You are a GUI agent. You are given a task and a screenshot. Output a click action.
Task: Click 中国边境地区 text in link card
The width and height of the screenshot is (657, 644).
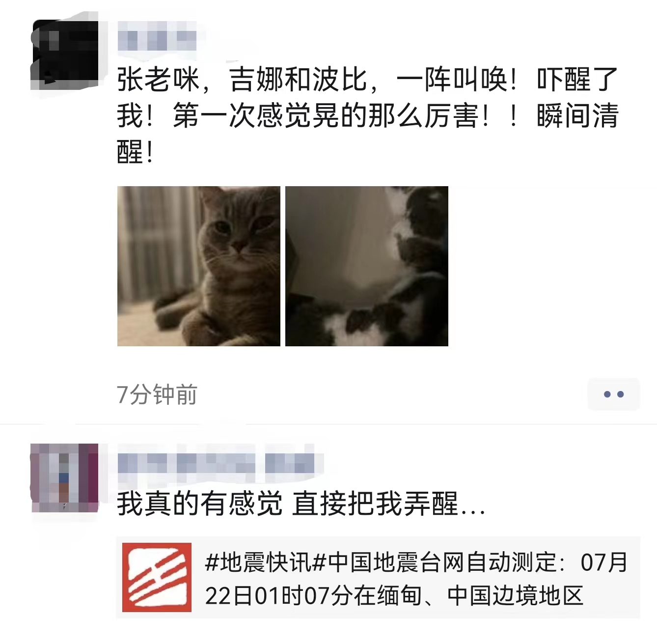pyautogui.click(x=515, y=595)
